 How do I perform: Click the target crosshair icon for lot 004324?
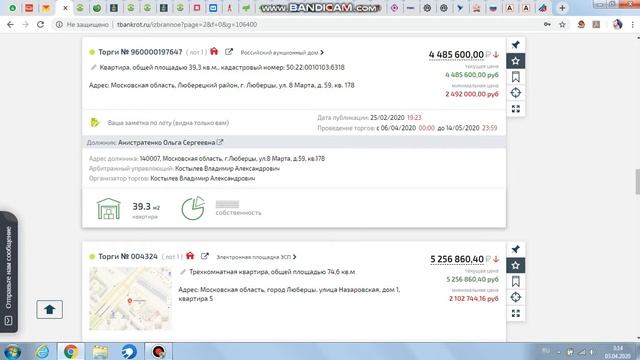pyautogui.click(x=516, y=297)
